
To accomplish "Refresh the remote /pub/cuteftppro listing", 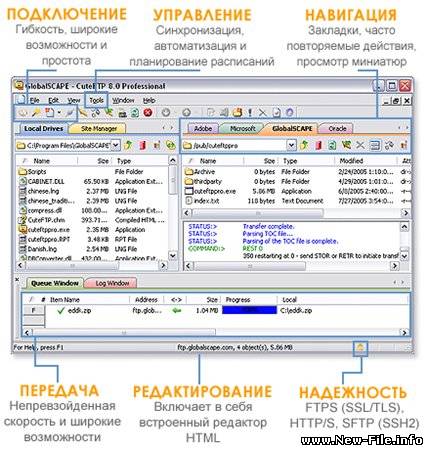I will pyautogui.click(x=332, y=145).
